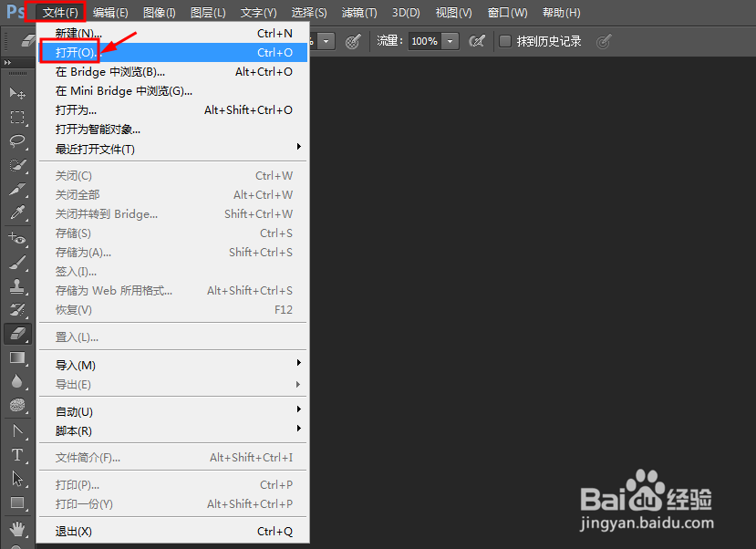This screenshot has width=756, height=549.
Task: Choose 打开为智能对象... entry
Action: [x=173, y=129]
